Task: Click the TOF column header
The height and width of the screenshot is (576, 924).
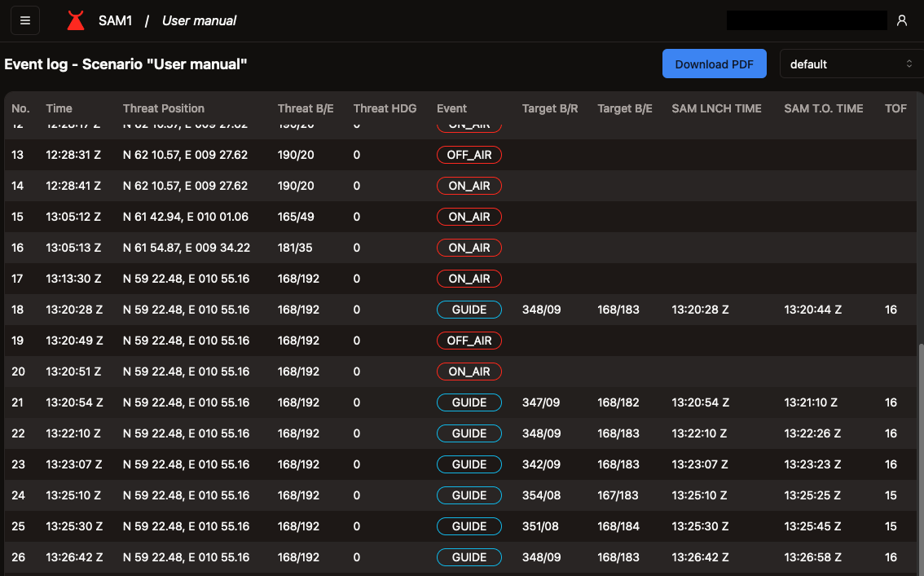Action: click(895, 108)
